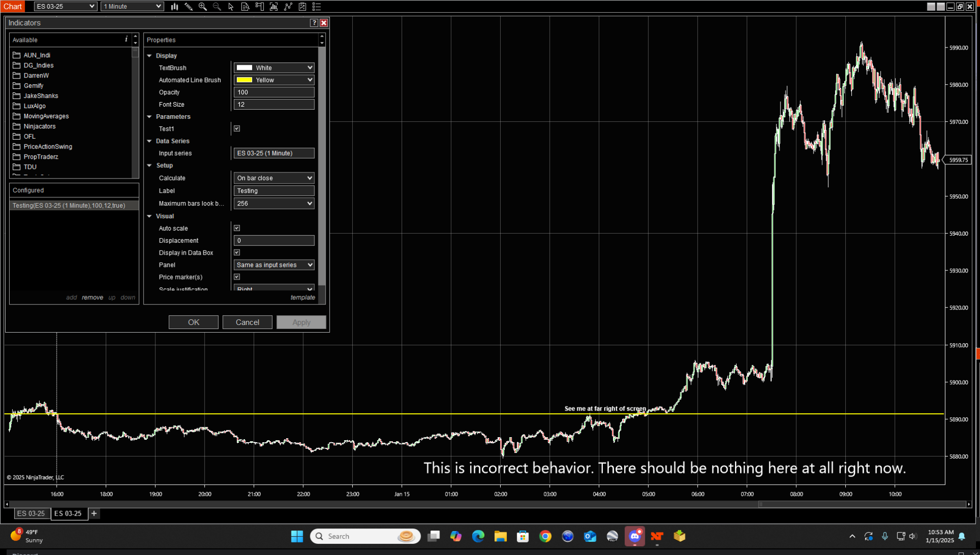Open the Calculate dropdown set to On bar close
Screen dimensions: 980x555
pos(274,178)
